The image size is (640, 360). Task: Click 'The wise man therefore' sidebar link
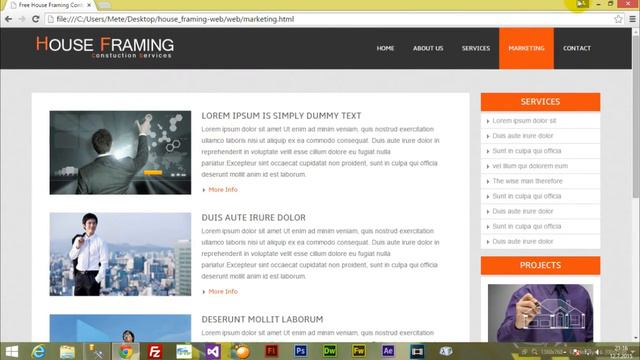[527, 181]
